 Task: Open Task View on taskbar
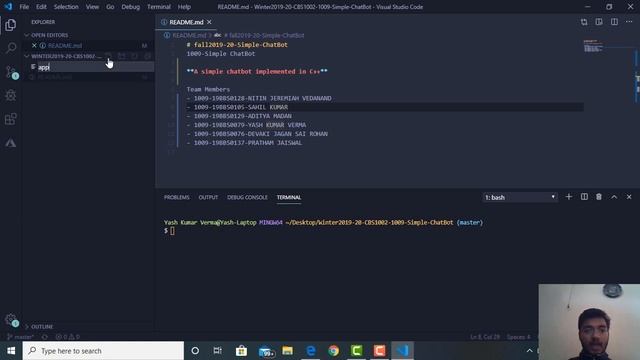coord(218,351)
